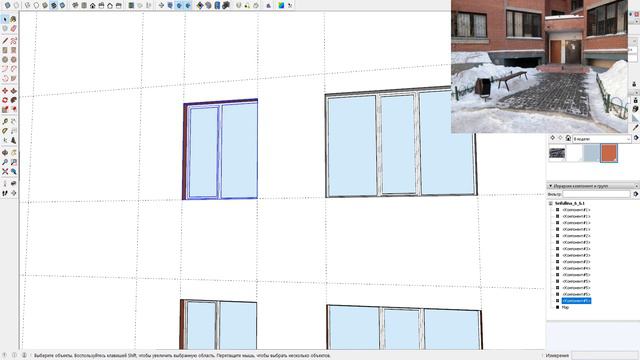Choose the Follow Me tool
The image size is (640, 360).
click(x=13, y=100)
